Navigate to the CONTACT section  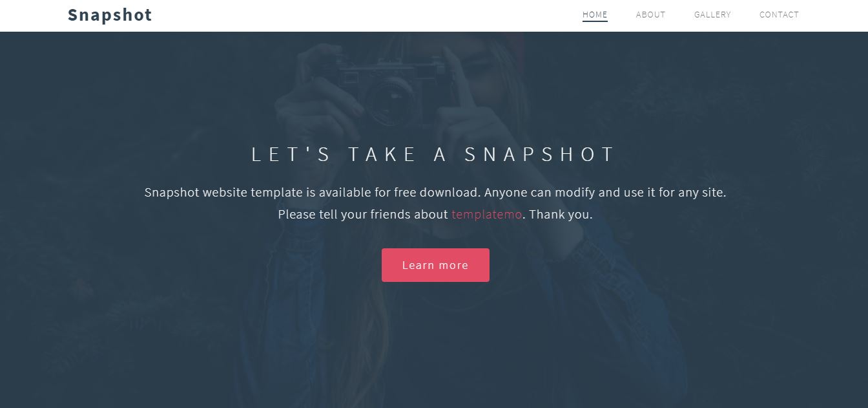tap(779, 14)
